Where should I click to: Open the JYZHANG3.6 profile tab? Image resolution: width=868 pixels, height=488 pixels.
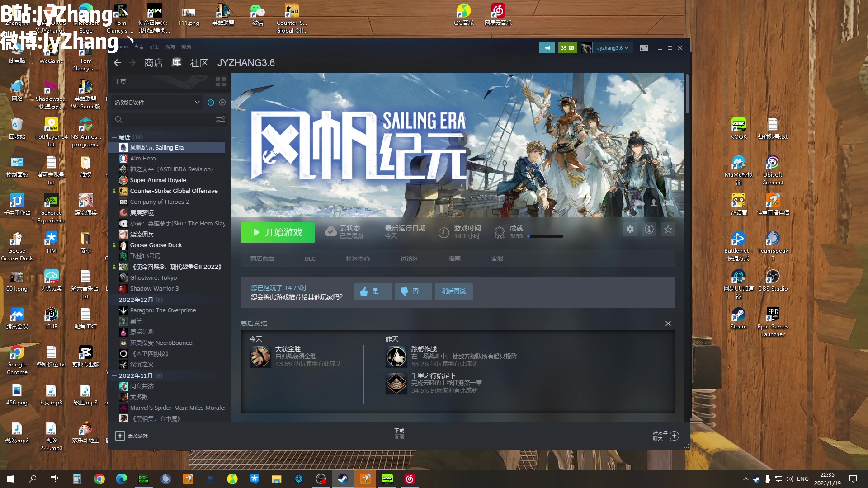point(246,63)
